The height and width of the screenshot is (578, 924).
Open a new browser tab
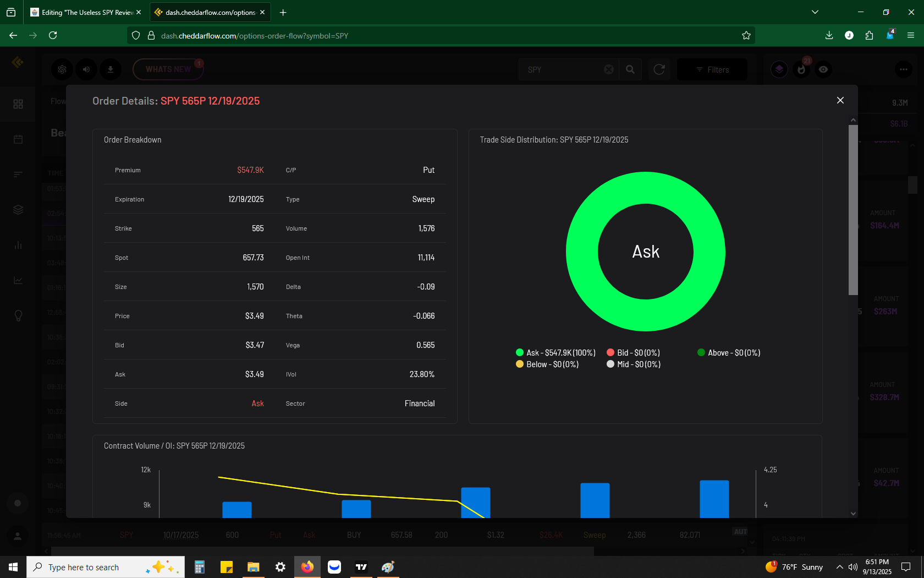pyautogui.click(x=283, y=12)
